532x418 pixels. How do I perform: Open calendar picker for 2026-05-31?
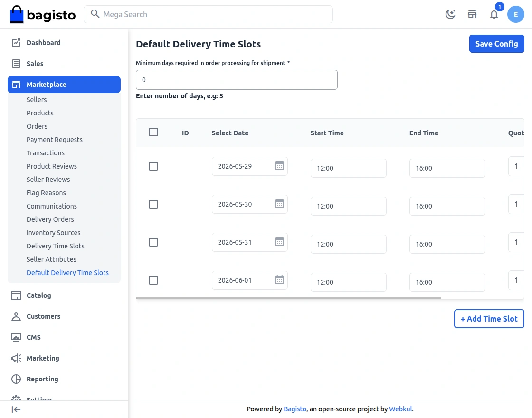(280, 242)
